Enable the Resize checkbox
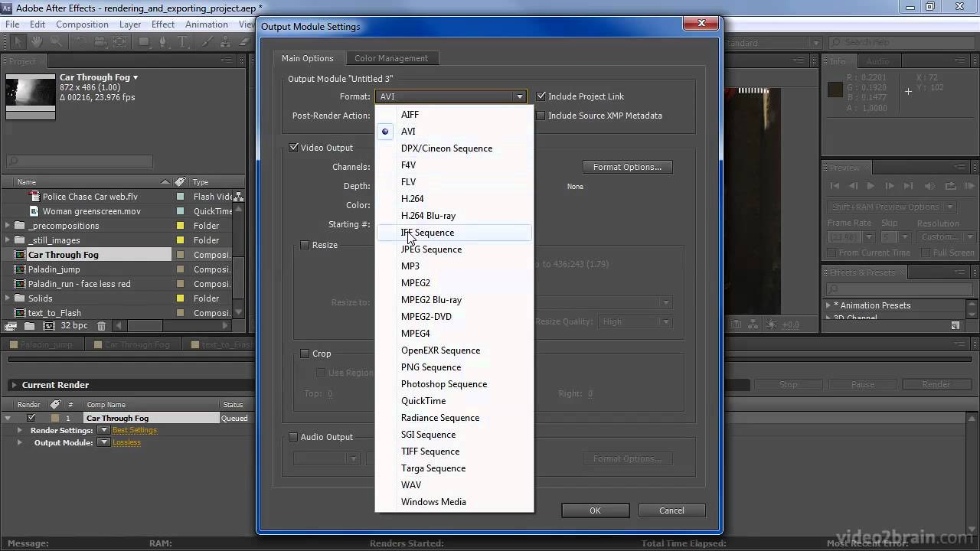Viewport: 980px width, 551px height. [x=305, y=245]
